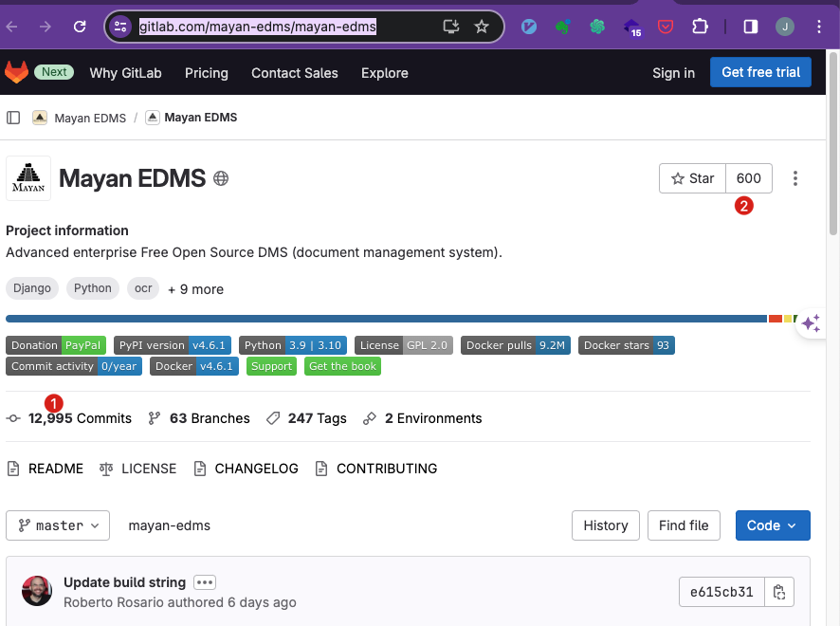Copy commit SHA e615cb31 to clipboard
This screenshot has width=840, height=626.
(779, 592)
